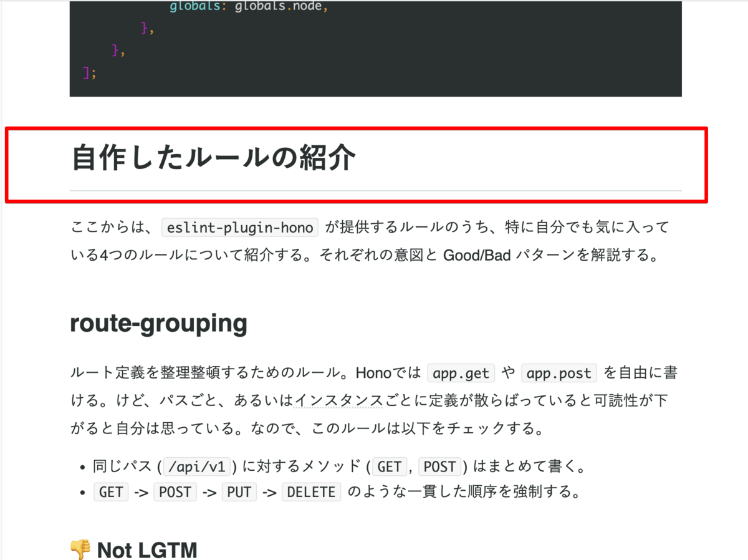Click the Not LGTM heading text
748x560 pixels.
pos(147,550)
